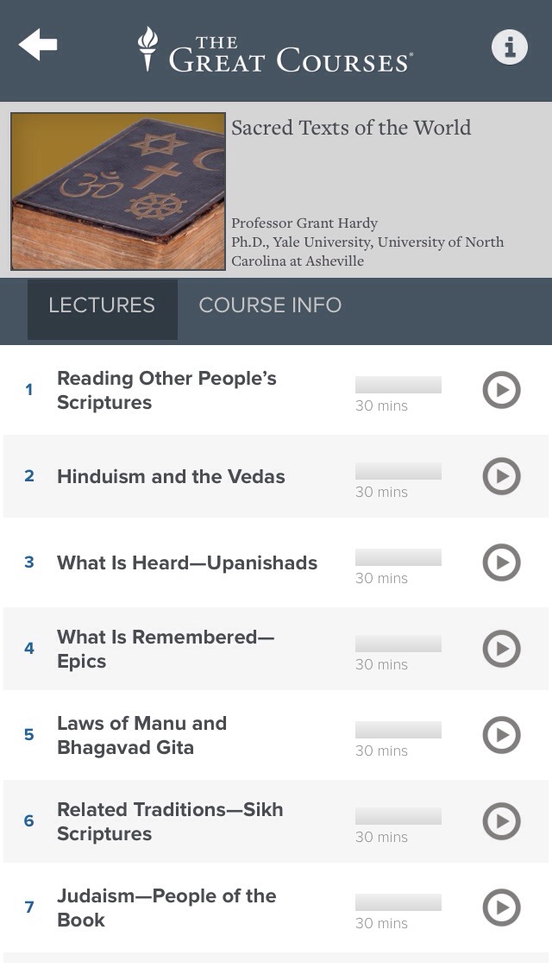Image resolution: width=552 pixels, height=980 pixels.
Task: Play lecture 2 Hinduism and the Vedas
Action: (x=501, y=476)
